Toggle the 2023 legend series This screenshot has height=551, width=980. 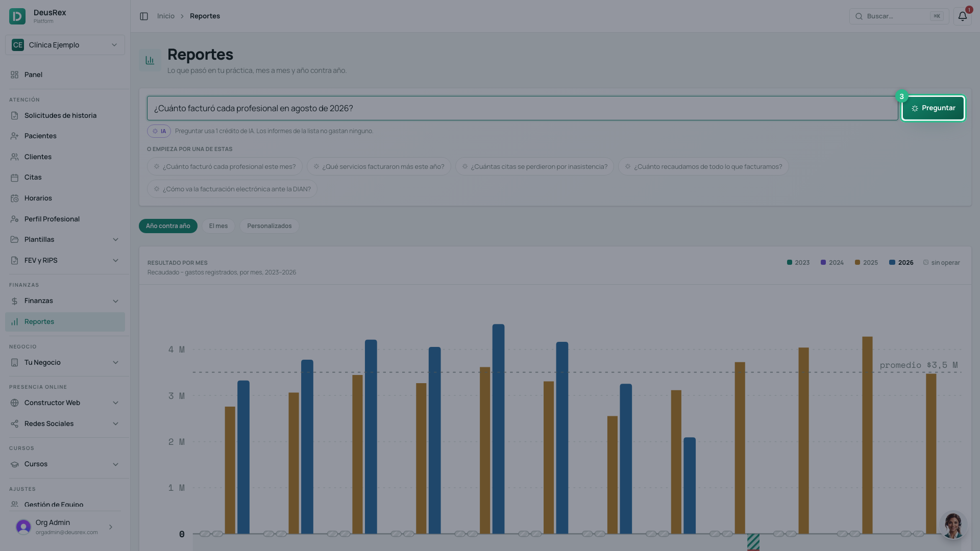tap(798, 263)
